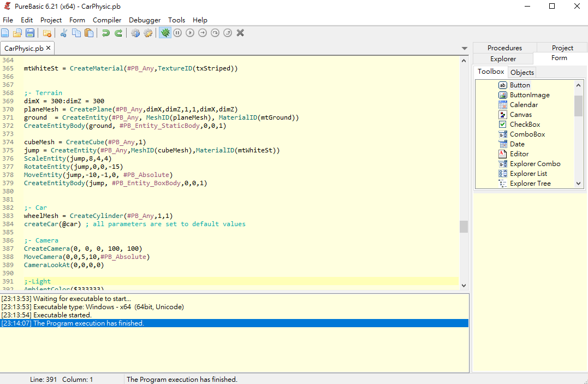The image size is (588, 384).
Task: Select log line 'Executable type: Windows - x64'
Action: (235, 306)
